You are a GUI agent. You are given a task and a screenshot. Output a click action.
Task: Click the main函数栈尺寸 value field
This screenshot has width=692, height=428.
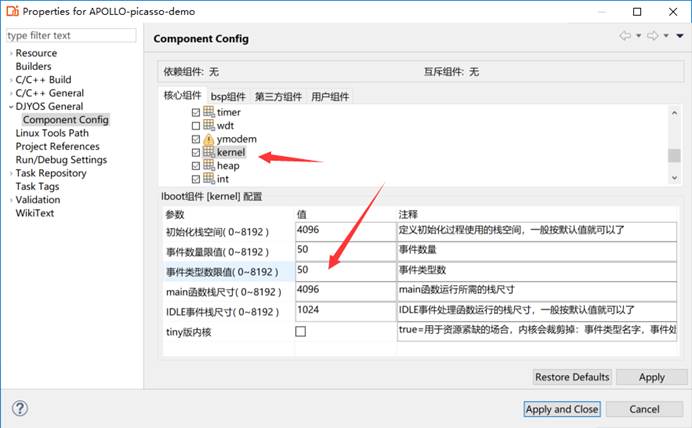pos(338,291)
